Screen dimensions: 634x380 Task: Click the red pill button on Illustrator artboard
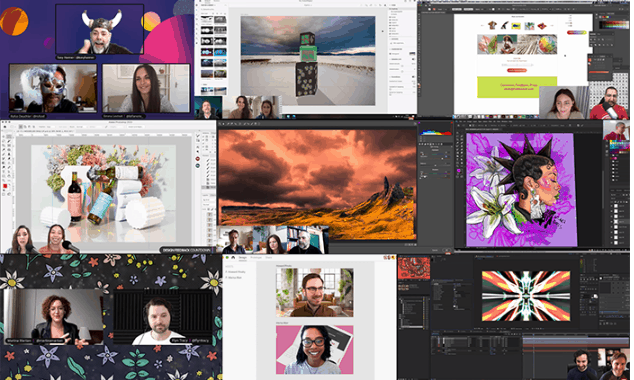point(517,70)
